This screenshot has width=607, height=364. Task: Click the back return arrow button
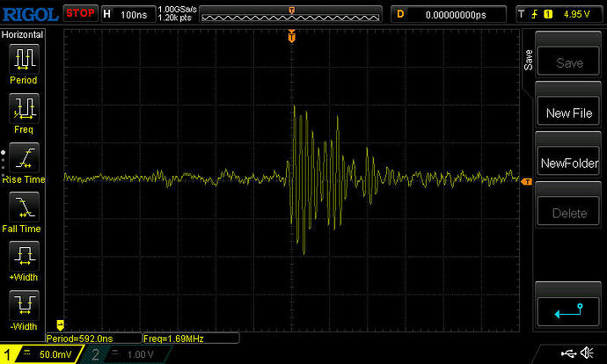568,311
